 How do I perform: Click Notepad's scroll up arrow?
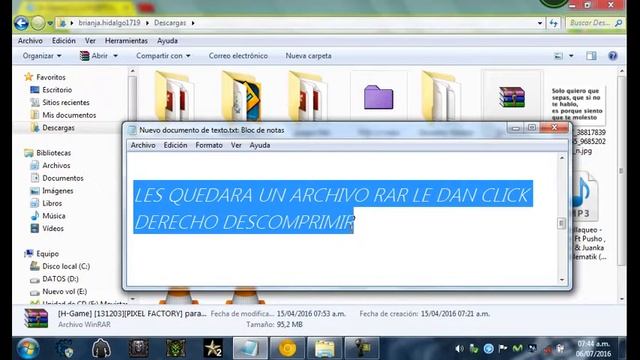[x=562, y=158]
